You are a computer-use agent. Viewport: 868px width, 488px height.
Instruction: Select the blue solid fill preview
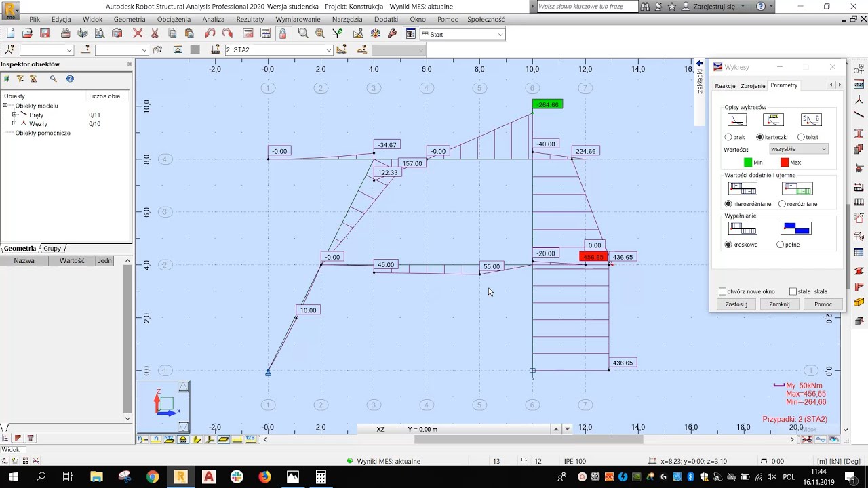click(x=796, y=228)
